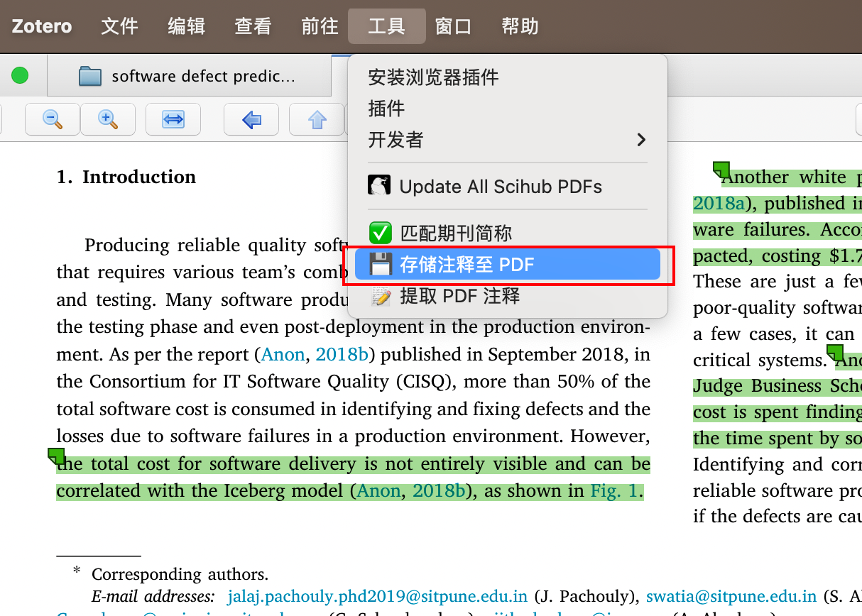
Task: Click the blue back arrow in toolbar
Action: [251, 119]
